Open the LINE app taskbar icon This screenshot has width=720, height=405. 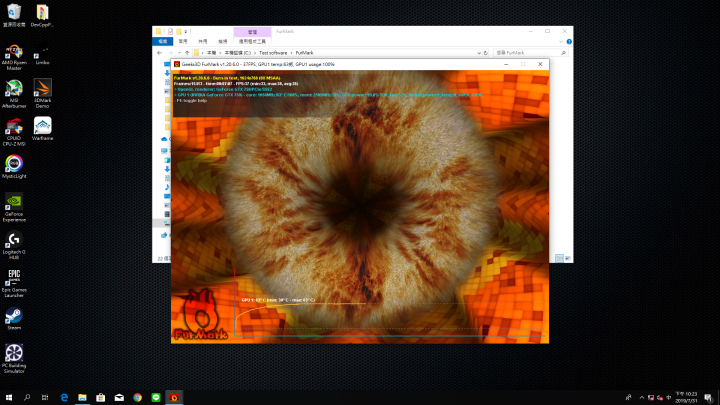156,398
